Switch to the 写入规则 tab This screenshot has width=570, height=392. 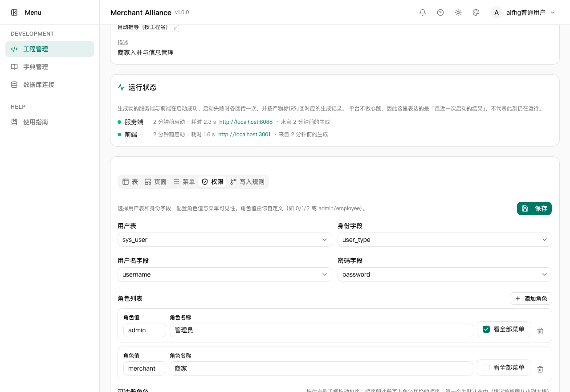pos(247,182)
